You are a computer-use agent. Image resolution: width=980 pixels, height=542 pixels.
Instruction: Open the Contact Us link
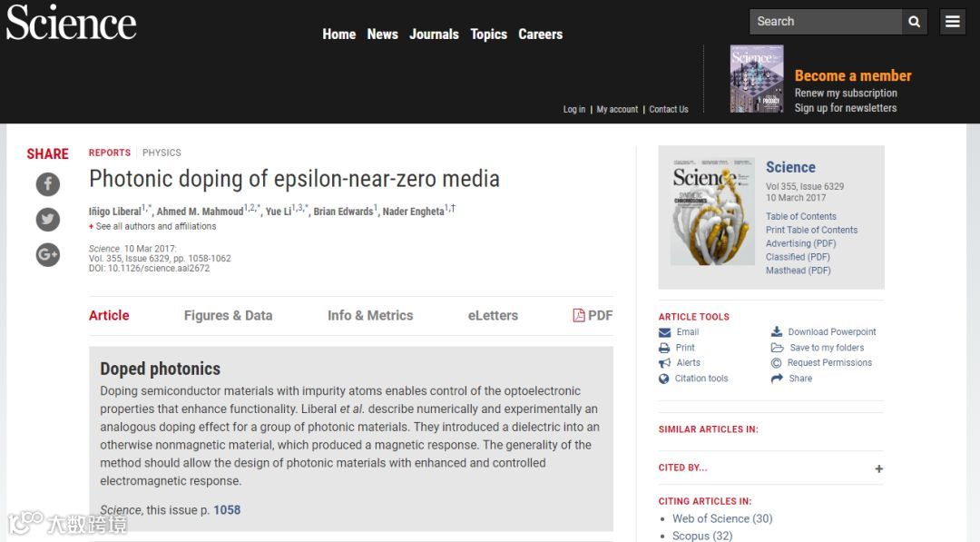click(668, 110)
